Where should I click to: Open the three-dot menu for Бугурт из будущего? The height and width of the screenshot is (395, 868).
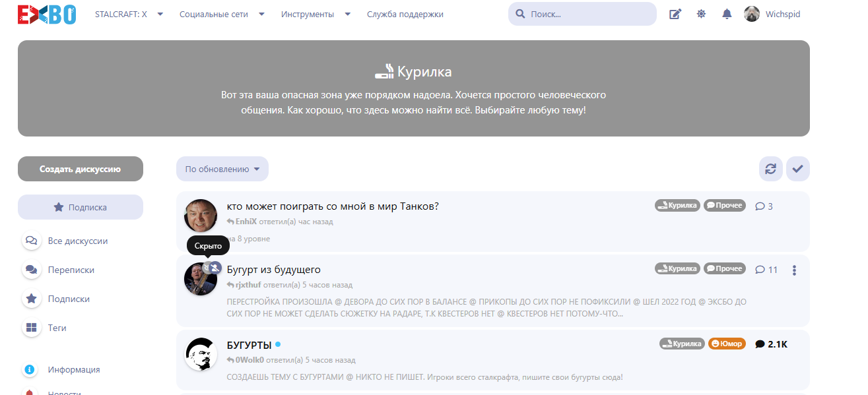[x=794, y=270]
